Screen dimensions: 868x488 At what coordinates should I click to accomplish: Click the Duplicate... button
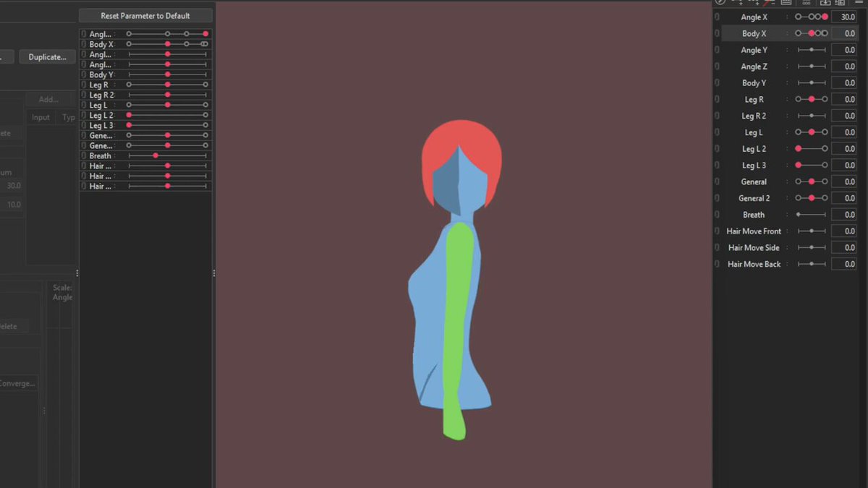tap(47, 57)
